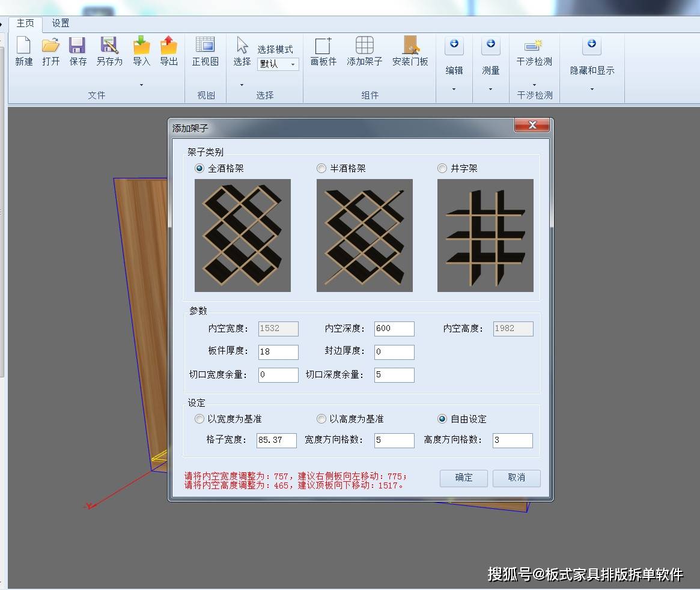Screen dimensions: 700x590
Task: Select the 画板件 draw panel tool
Action: [x=323, y=46]
